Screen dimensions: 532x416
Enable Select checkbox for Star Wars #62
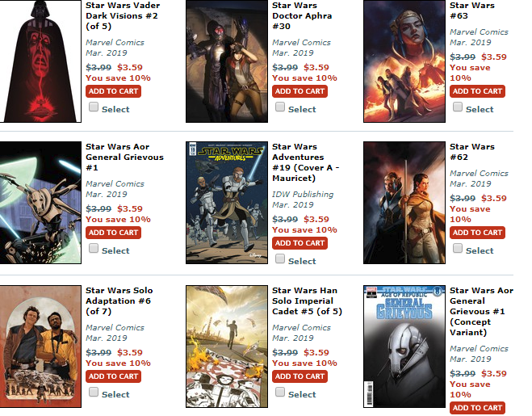click(458, 248)
